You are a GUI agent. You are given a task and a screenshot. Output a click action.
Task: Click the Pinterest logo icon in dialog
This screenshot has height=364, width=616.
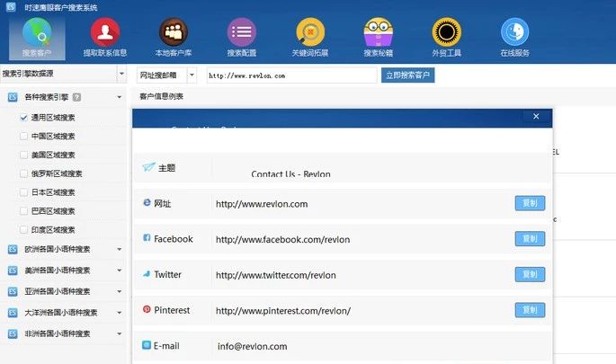(147, 309)
